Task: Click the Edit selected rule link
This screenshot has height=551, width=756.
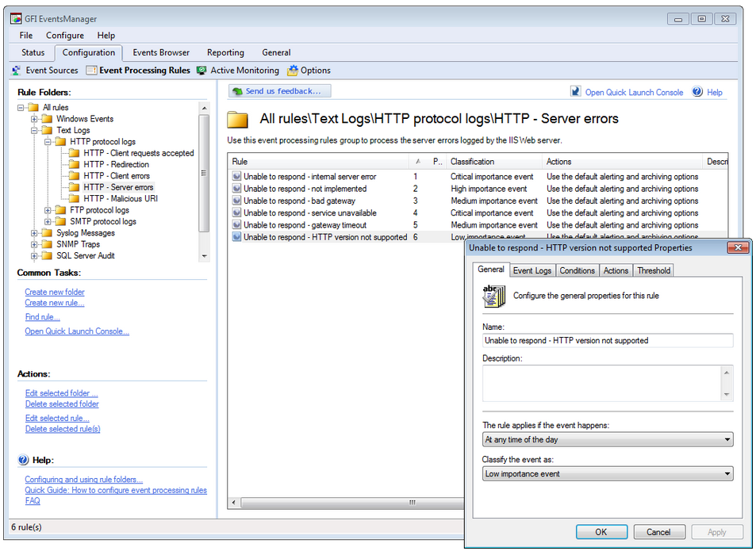Action: pos(57,418)
